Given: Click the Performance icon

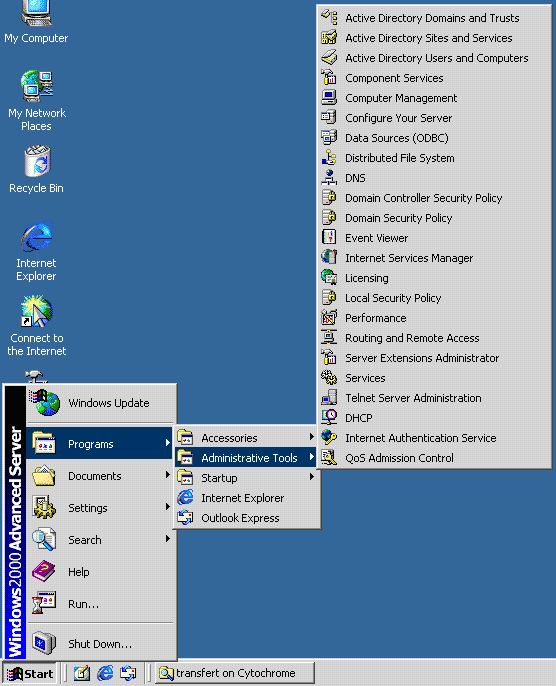Looking at the screenshot, I should coord(329,318).
